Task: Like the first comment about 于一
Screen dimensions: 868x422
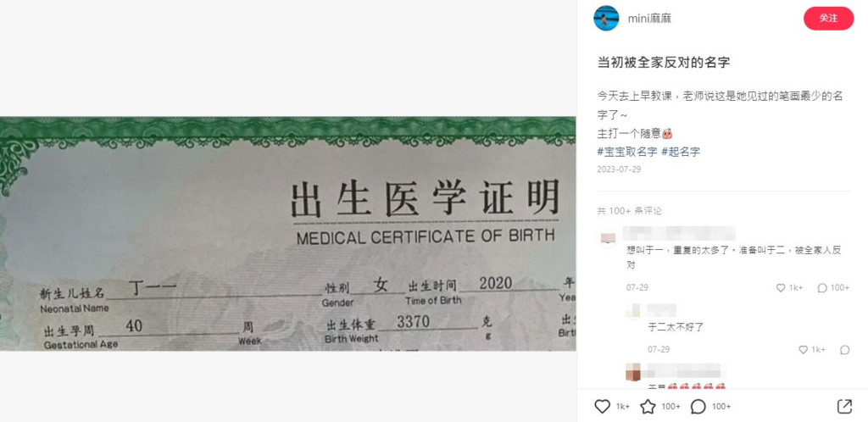Action: point(781,287)
